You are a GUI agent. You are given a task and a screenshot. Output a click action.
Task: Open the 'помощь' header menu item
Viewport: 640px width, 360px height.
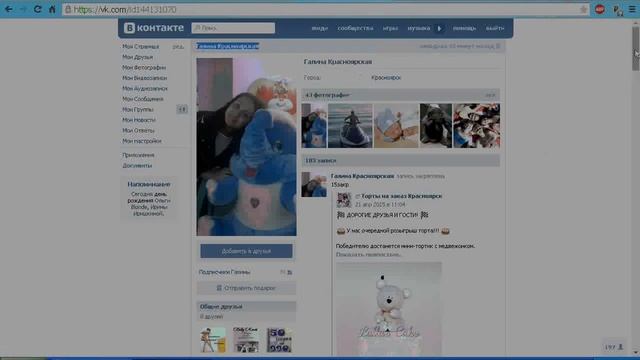click(464, 28)
